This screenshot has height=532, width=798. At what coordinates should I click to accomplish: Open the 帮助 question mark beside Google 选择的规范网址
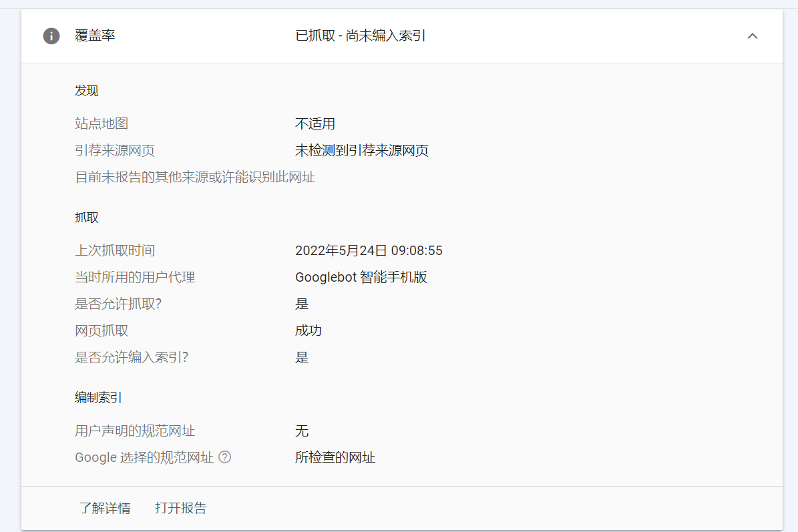tap(225, 457)
